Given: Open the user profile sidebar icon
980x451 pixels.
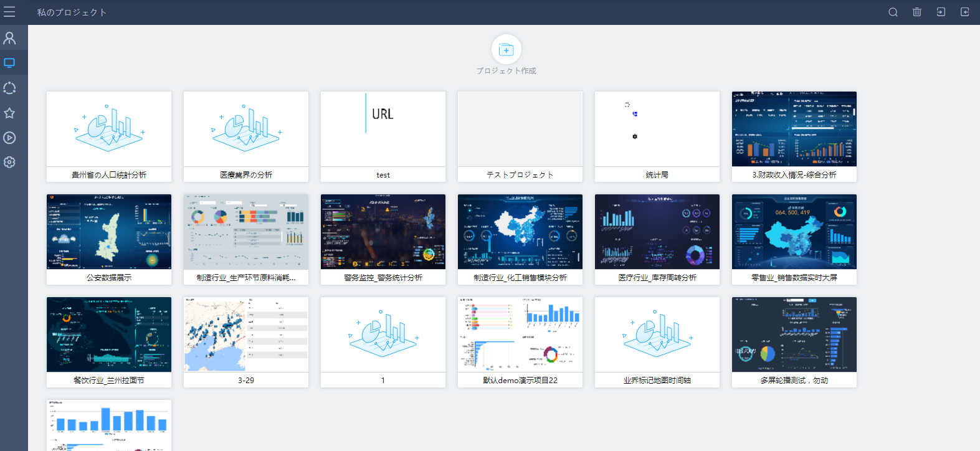Looking at the screenshot, I should point(9,38).
